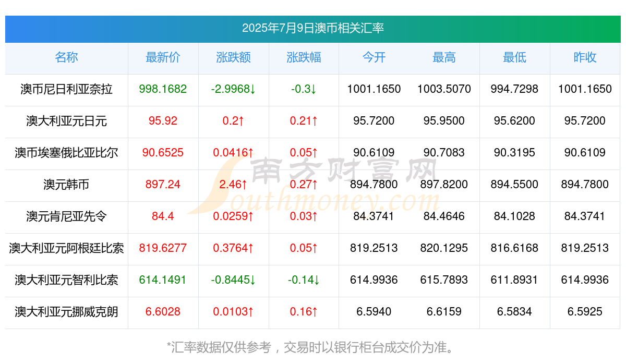Select the row name 澳元肯尼亚先令
Viewport: 626px width, 364px height.
coord(66,216)
